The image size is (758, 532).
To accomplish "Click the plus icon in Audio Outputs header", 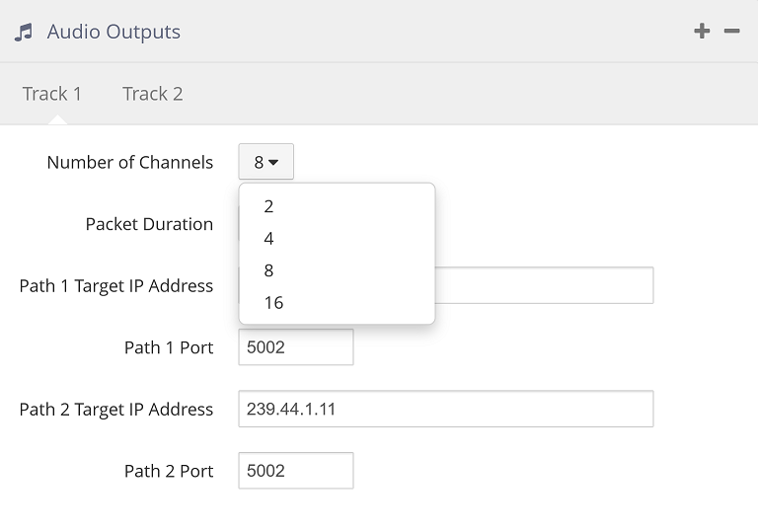I will tap(702, 32).
